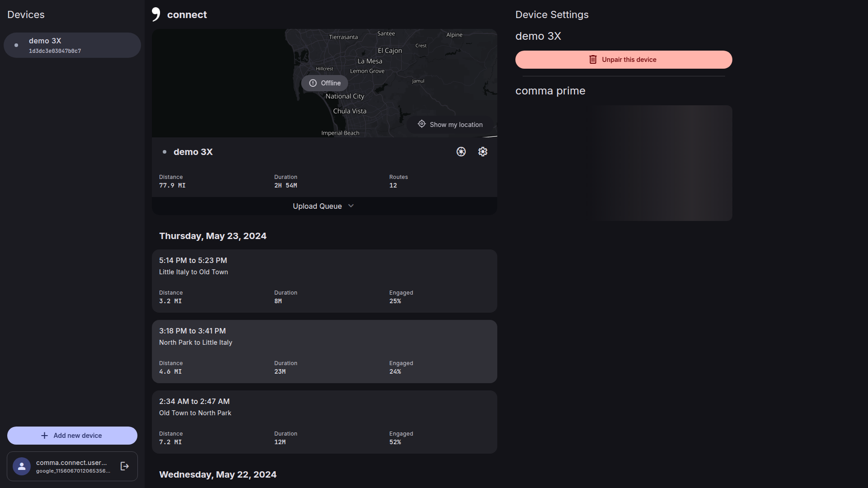Click Unpair this device button
The image size is (868, 488).
(624, 60)
